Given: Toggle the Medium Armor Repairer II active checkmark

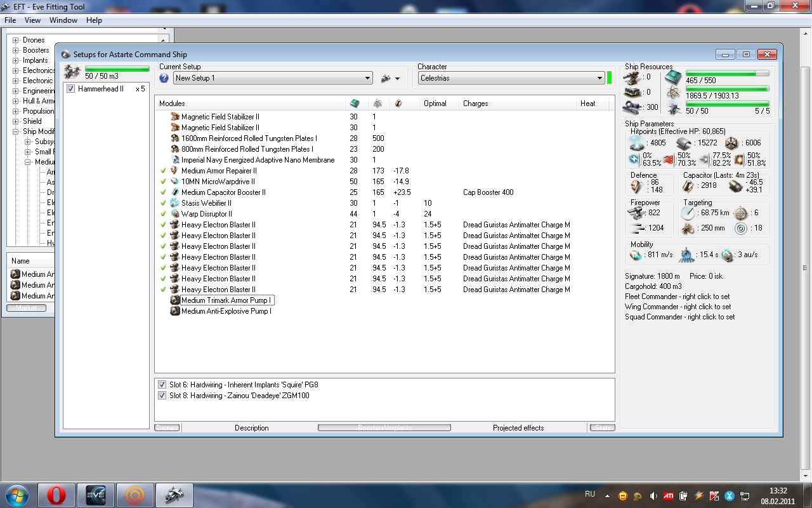Looking at the screenshot, I should [164, 171].
